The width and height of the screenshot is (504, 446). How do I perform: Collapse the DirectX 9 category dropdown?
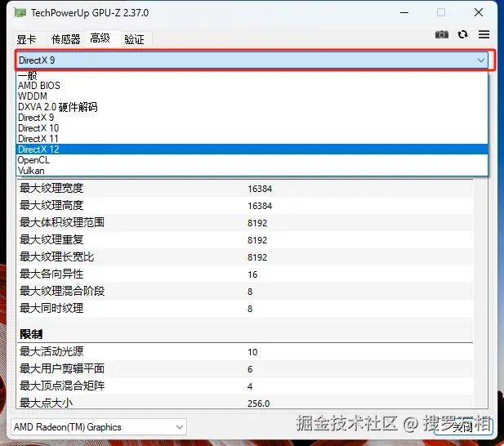coord(252,60)
